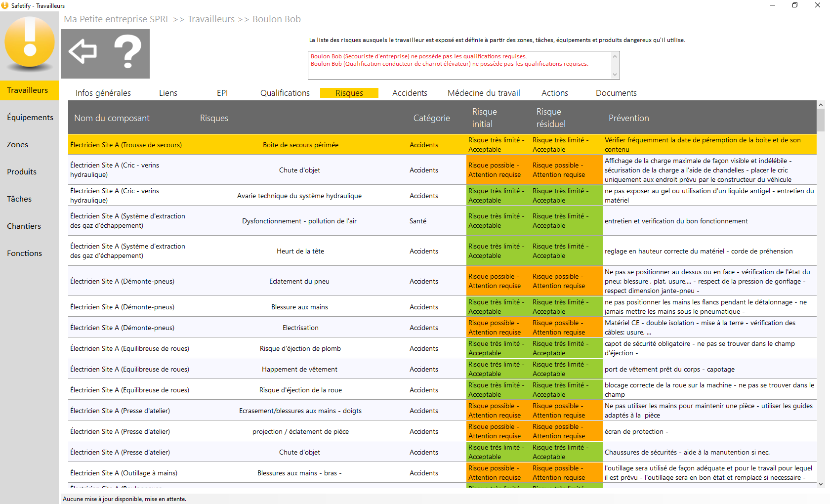Click the down arrow of the warning messages box
830x504 pixels.
click(x=615, y=75)
